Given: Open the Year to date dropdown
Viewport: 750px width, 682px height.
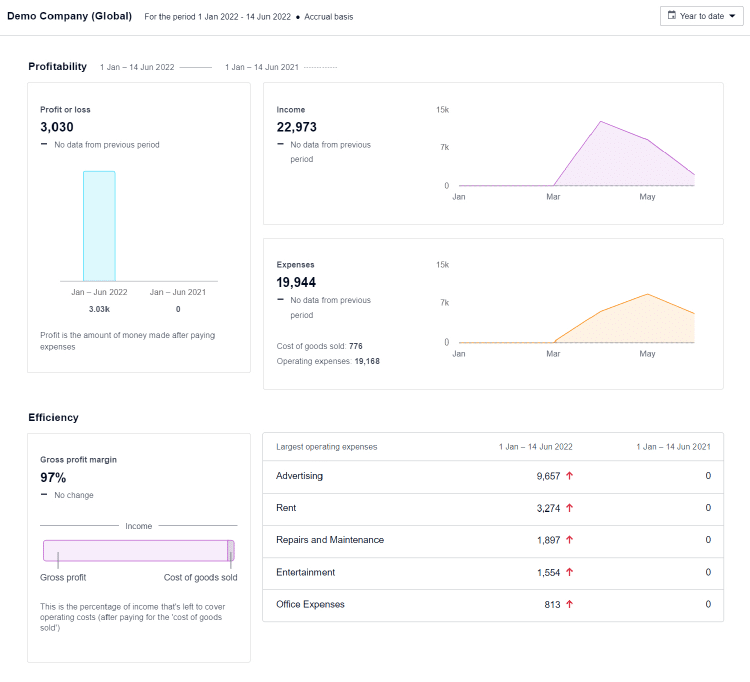Looking at the screenshot, I should (702, 16).
